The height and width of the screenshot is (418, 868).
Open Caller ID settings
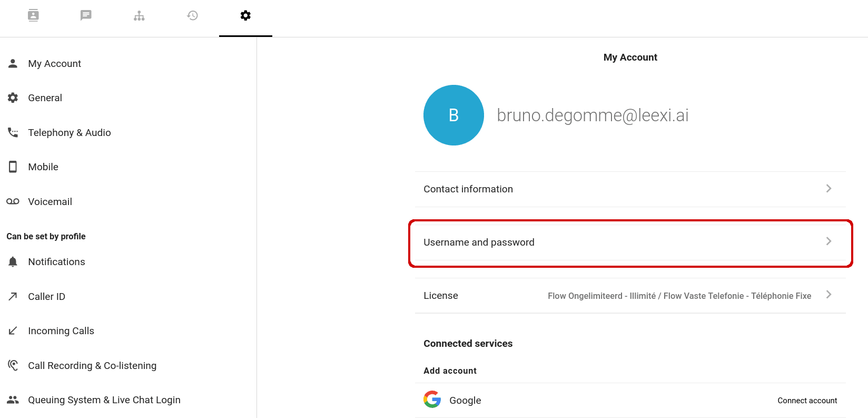[46, 297]
